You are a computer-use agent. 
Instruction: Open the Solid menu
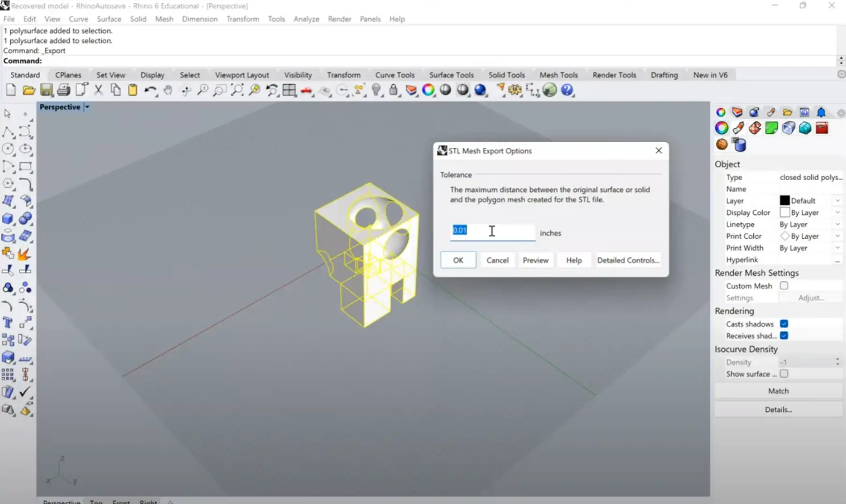[138, 19]
